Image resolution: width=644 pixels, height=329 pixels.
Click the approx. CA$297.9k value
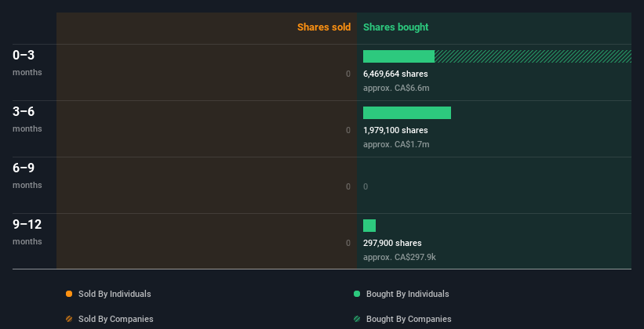pos(399,257)
